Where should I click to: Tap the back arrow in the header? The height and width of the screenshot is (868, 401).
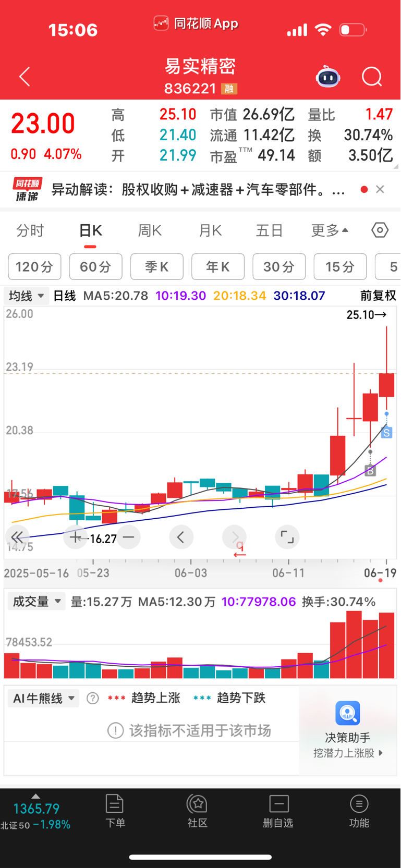[25, 77]
